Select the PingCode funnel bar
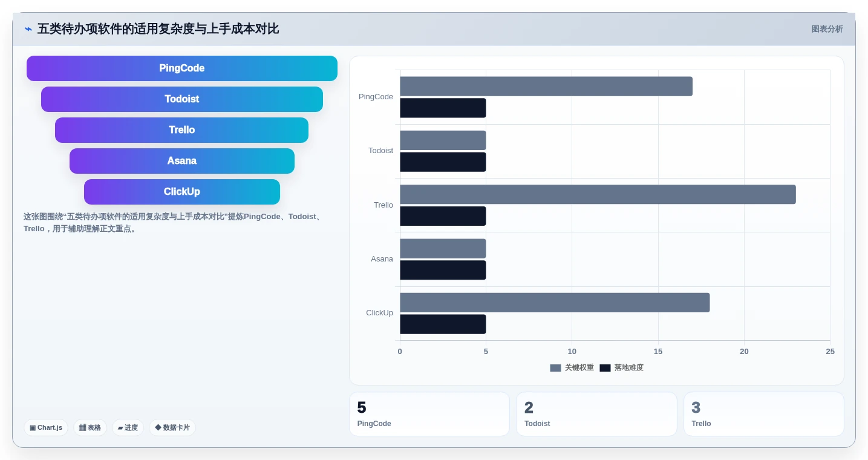This screenshot has height=460, width=868. (182, 68)
